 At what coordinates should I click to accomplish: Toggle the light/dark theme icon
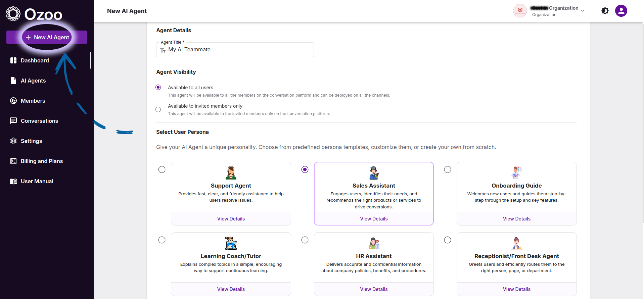[x=605, y=11]
